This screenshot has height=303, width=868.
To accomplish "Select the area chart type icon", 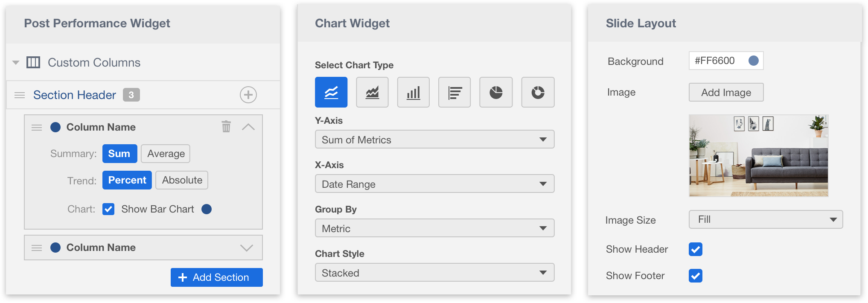I will 372,92.
